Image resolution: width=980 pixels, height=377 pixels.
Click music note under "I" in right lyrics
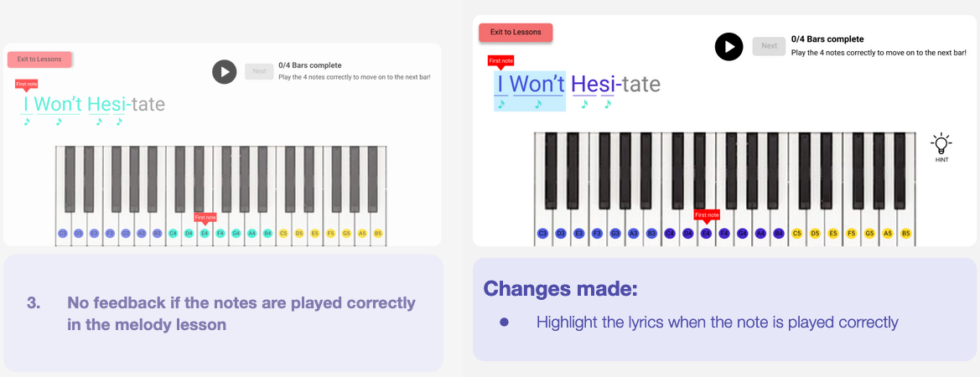(x=501, y=105)
